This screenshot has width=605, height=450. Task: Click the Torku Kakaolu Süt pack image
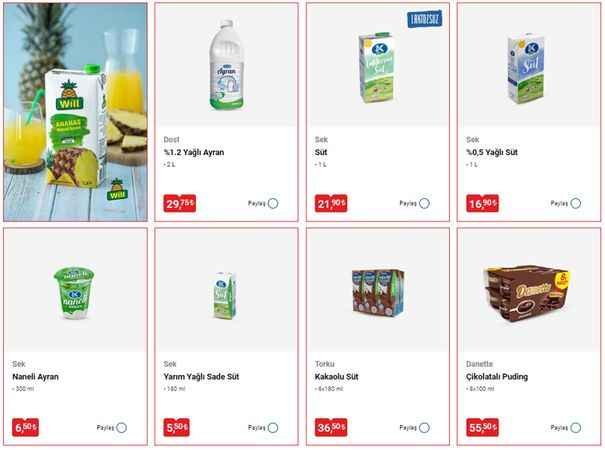[x=378, y=292]
